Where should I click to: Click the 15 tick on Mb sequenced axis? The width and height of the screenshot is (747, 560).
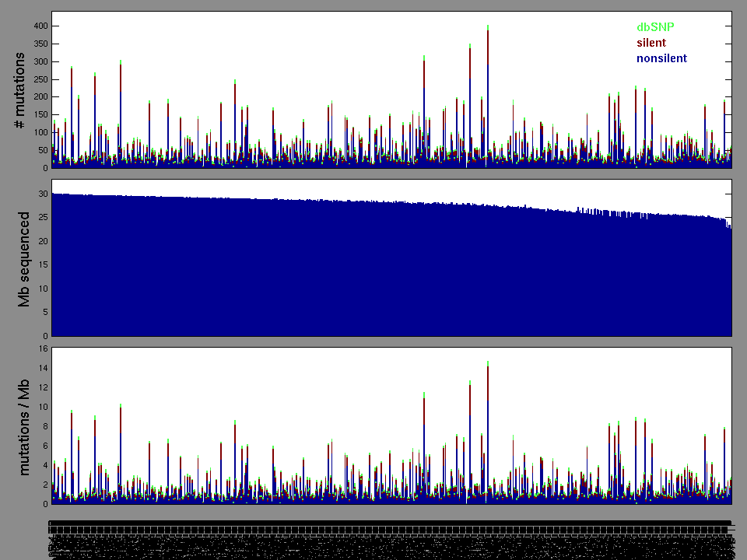point(43,265)
